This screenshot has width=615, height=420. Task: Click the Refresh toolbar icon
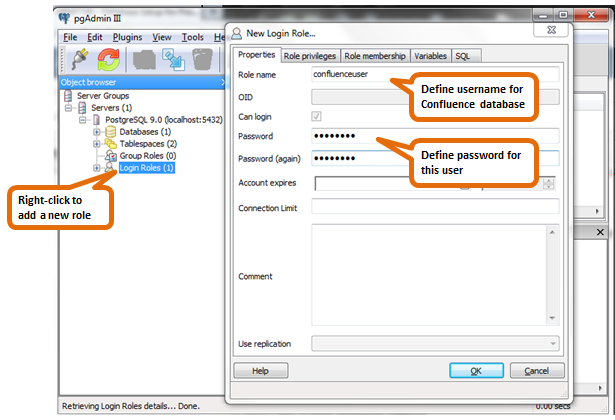109,59
